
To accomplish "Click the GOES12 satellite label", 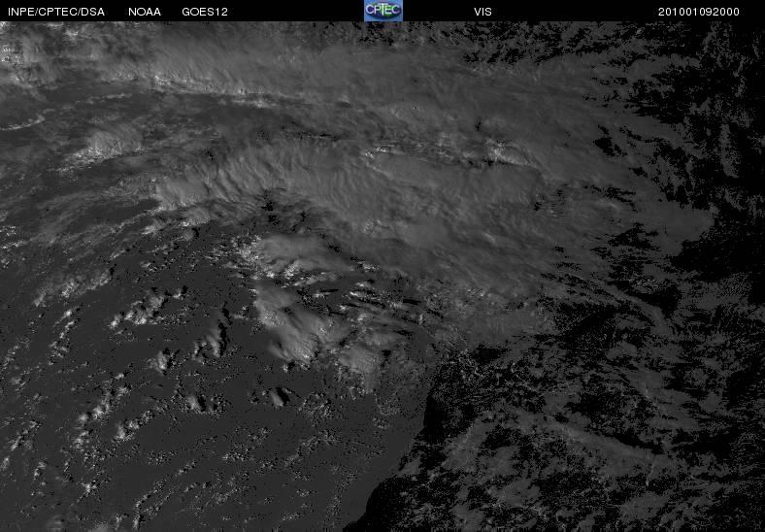I will pyautogui.click(x=205, y=12).
